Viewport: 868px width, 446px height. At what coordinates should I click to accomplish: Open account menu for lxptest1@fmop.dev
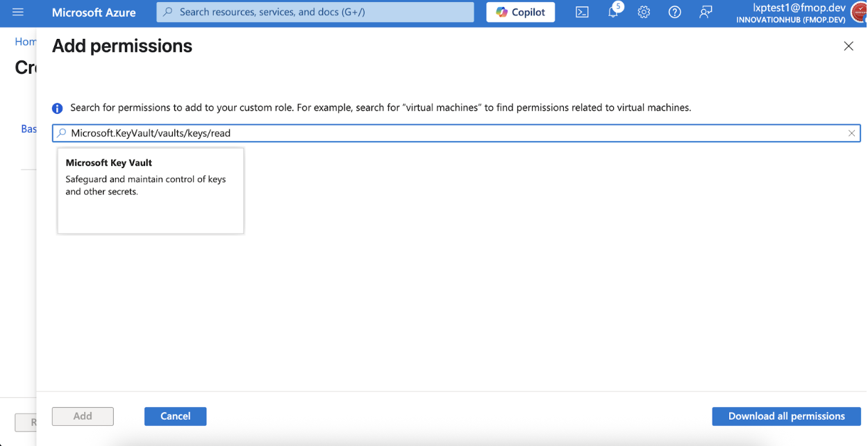pos(790,13)
